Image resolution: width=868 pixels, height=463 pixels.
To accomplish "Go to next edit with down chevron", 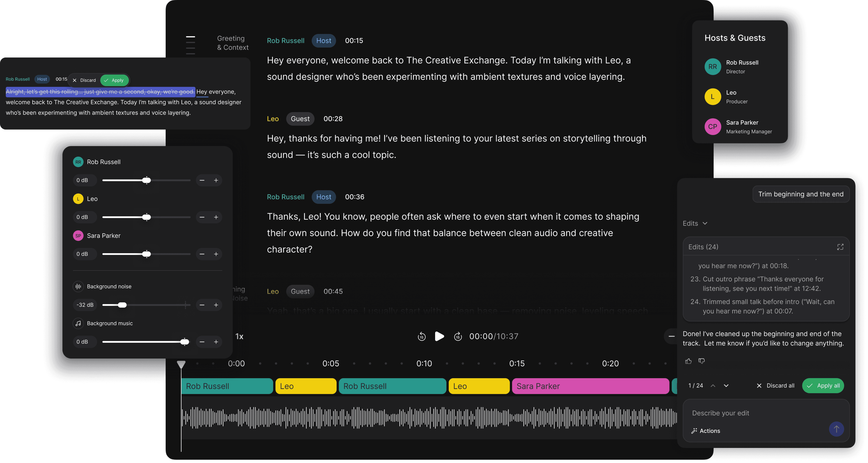I will coord(726,385).
